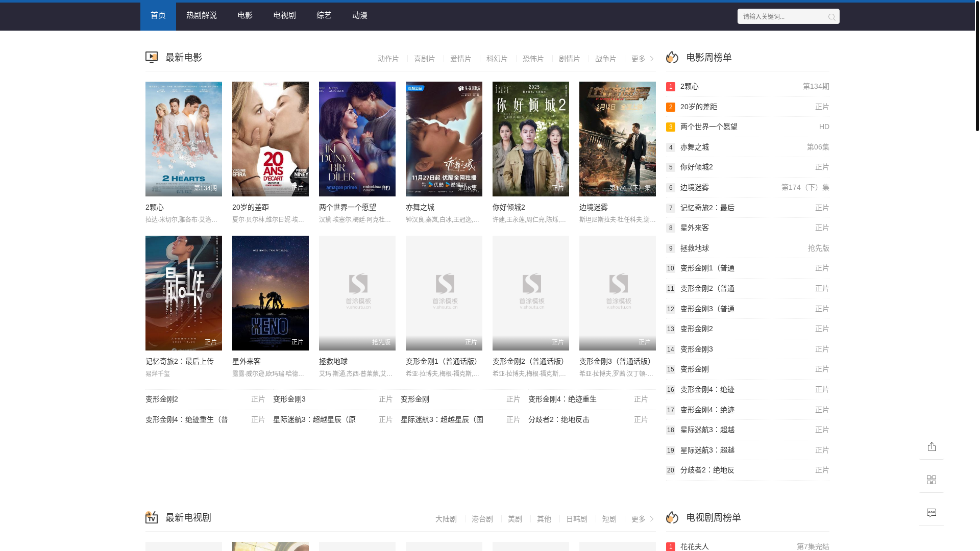
Task: Click title 变形金刚2（普通话版）
Action: coord(530,362)
